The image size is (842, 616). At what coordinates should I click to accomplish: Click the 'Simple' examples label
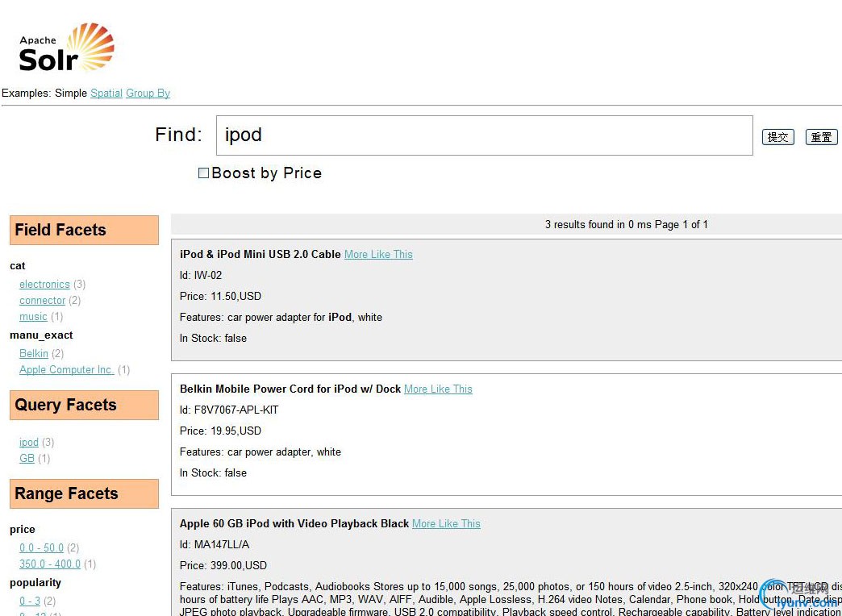tap(71, 93)
